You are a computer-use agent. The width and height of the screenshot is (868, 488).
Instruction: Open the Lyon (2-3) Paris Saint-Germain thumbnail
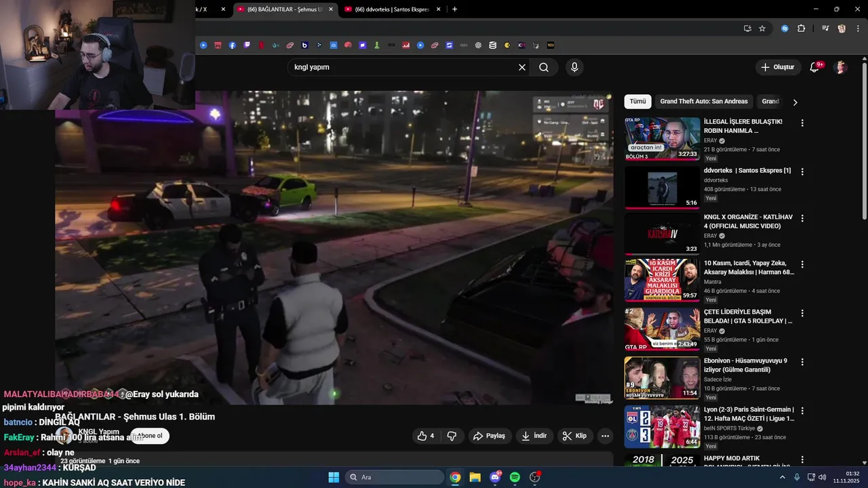(662, 426)
